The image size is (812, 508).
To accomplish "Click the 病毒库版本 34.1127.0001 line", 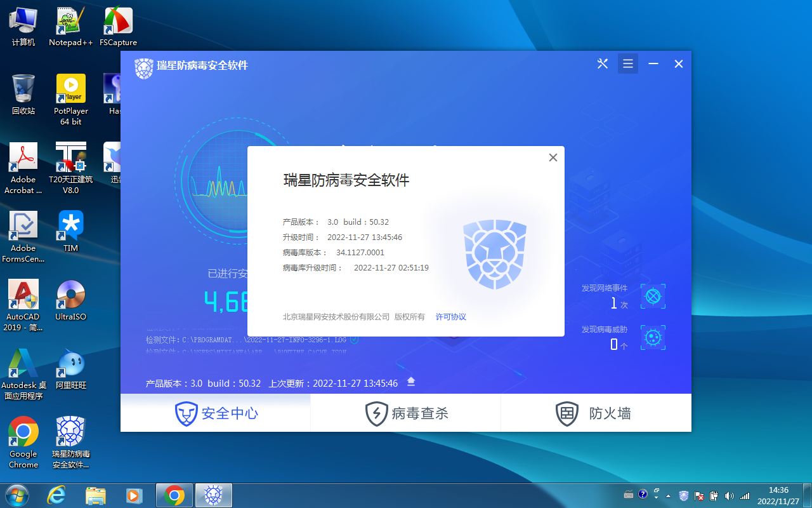I will (334, 253).
